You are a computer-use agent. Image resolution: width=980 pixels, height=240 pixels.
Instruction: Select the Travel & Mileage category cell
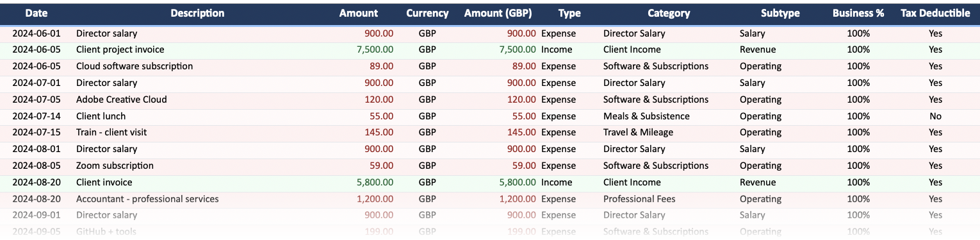[638, 132]
